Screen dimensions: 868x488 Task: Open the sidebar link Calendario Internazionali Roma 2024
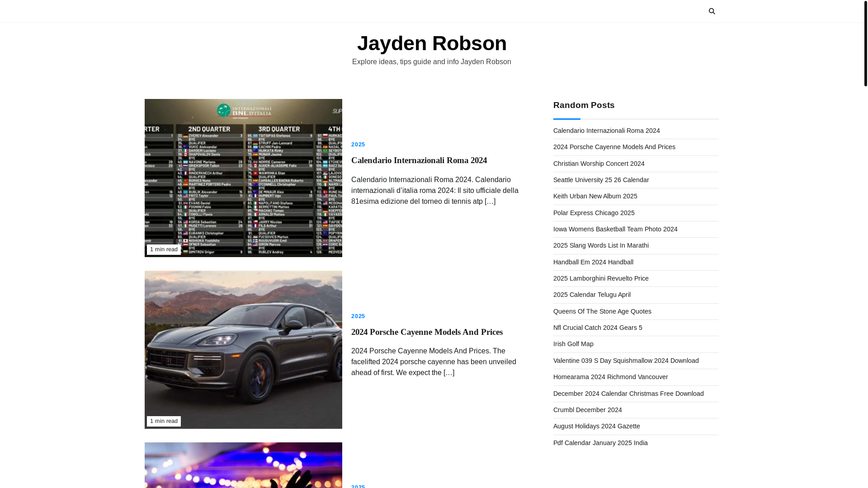[606, 131]
